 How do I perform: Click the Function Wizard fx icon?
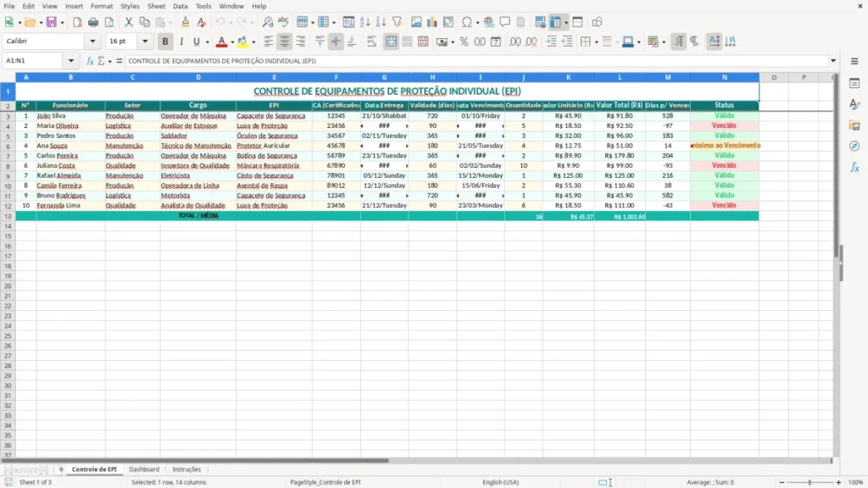pyautogui.click(x=90, y=61)
